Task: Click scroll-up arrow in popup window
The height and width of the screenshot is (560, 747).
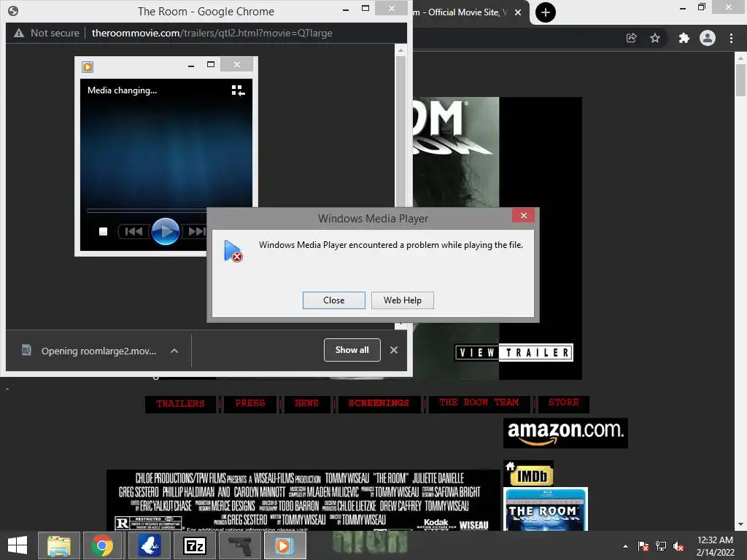Action: click(401, 50)
